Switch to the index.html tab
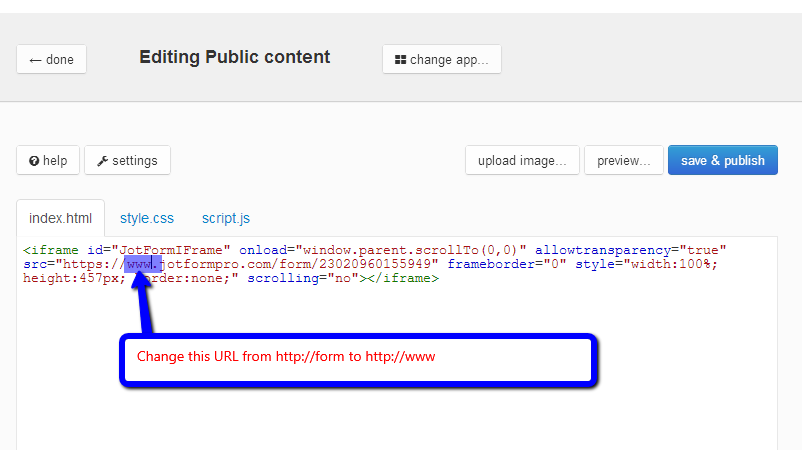The image size is (804, 450). (60, 218)
